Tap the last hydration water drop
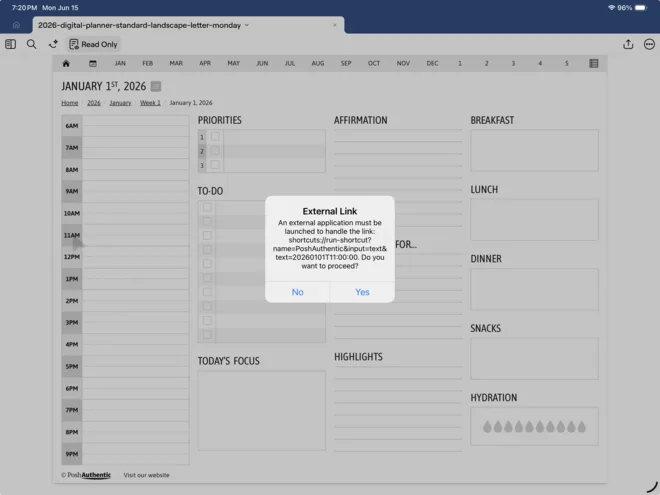This screenshot has width=660, height=495. tap(582, 427)
